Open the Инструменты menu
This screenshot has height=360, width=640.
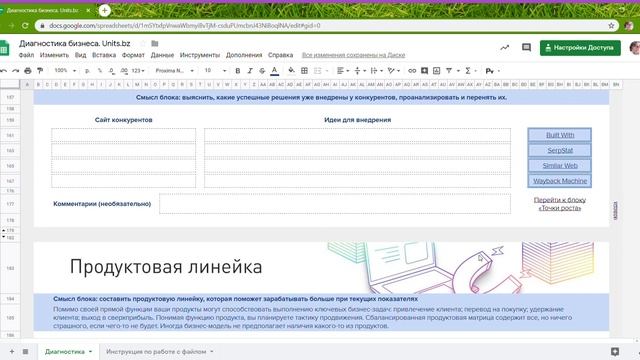(200, 55)
